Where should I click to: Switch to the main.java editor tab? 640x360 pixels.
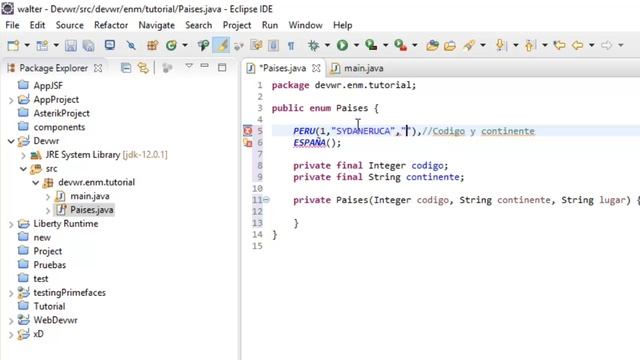point(358,68)
